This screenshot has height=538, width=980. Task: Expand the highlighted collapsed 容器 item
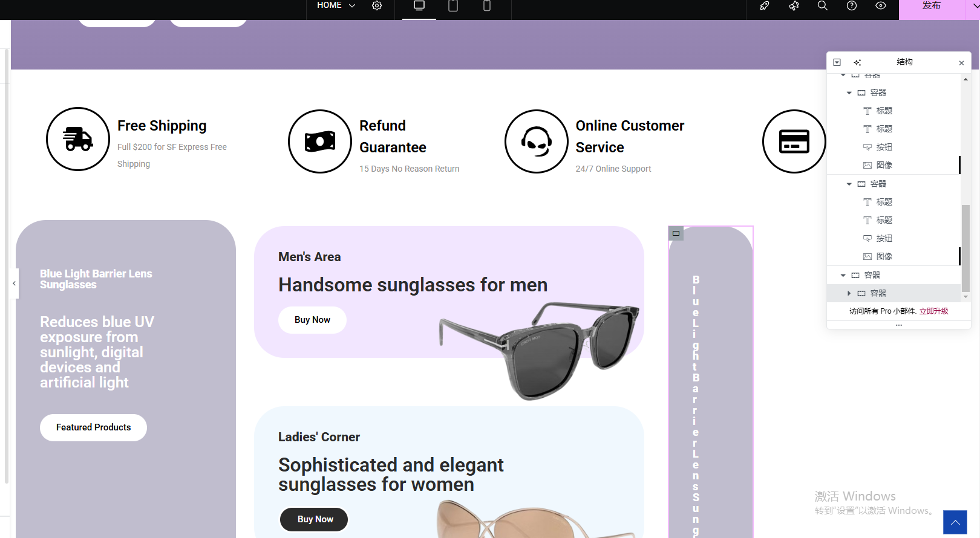tap(849, 293)
